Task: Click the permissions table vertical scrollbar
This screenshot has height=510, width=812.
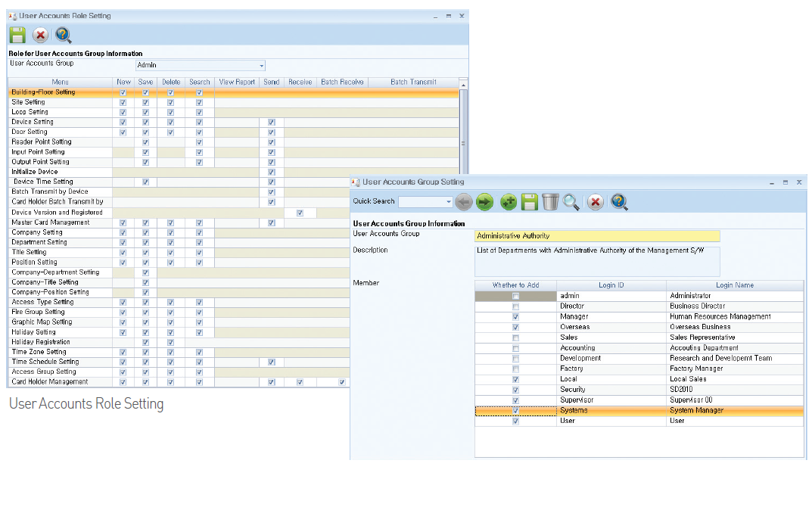Action: [x=463, y=144]
